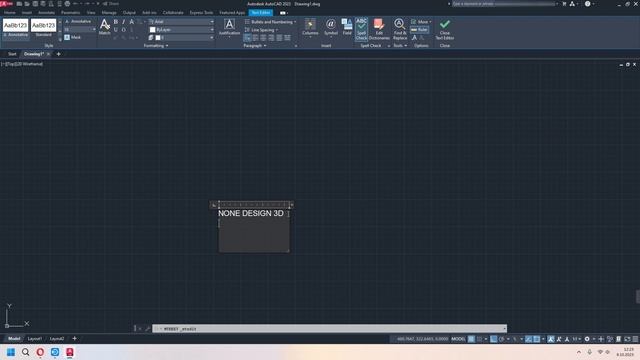The height and width of the screenshot is (360, 640).
Task: Click the Mask button
Action: [73, 37]
